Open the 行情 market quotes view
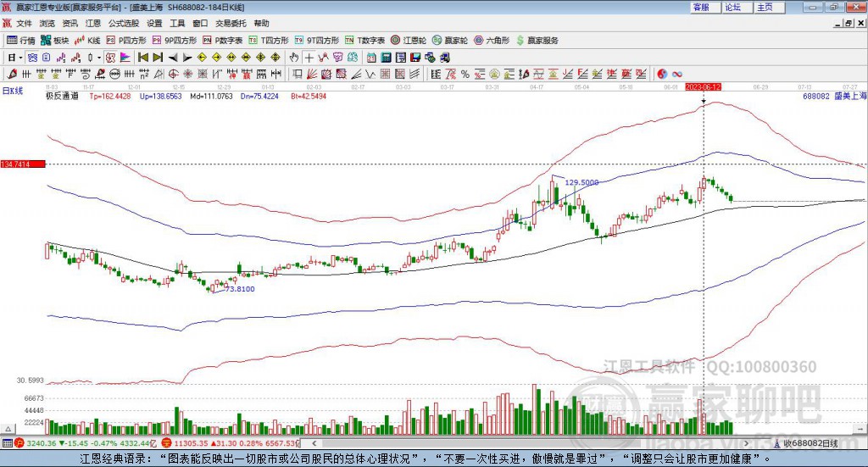 (21, 41)
